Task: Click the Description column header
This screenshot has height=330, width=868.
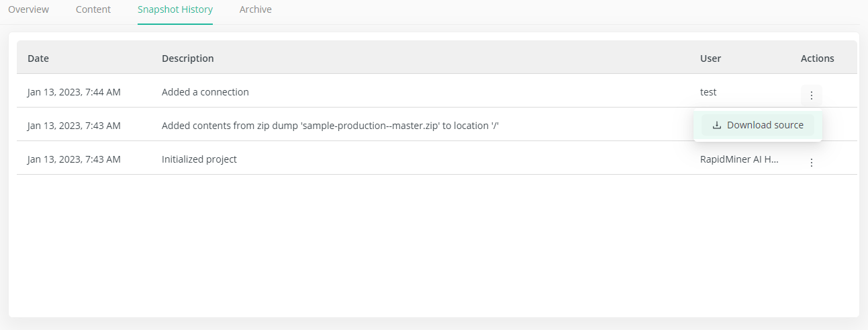Action: tap(188, 58)
